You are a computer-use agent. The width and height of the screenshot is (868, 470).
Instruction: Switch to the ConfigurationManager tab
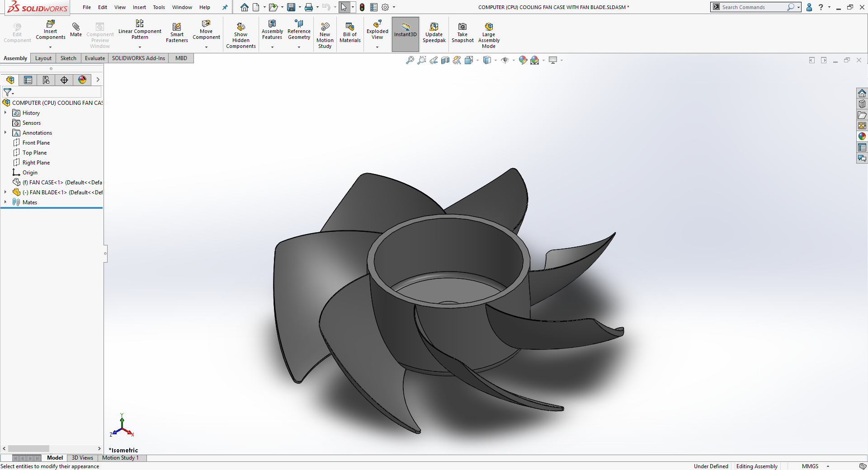tap(46, 80)
